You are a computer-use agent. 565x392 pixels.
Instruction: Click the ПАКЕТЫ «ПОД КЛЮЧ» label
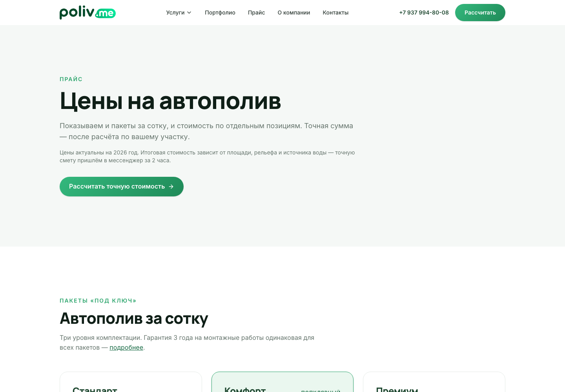[98, 301]
